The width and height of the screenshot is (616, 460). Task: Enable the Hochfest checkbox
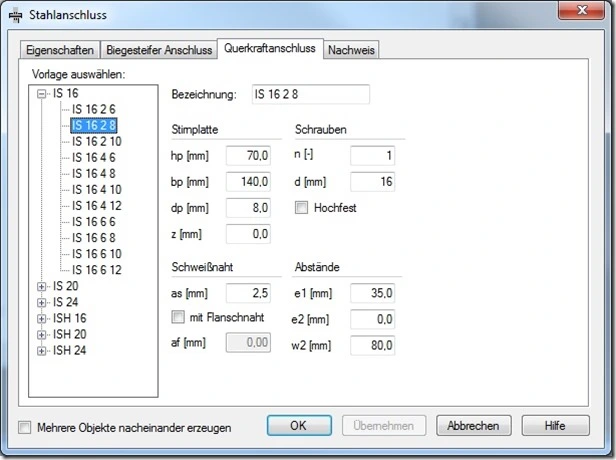coord(301,208)
